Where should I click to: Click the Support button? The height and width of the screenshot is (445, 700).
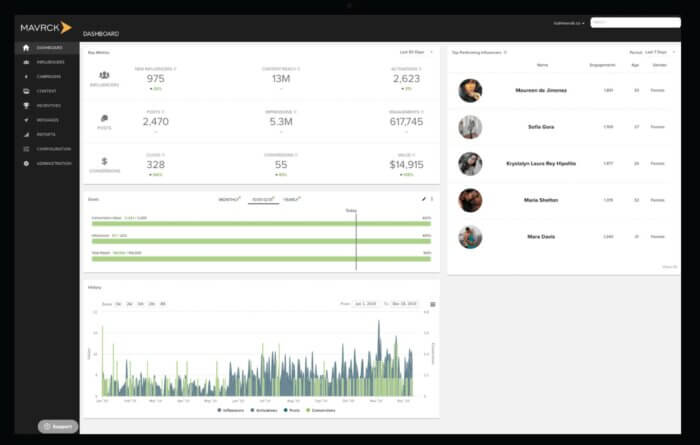[x=57, y=426]
